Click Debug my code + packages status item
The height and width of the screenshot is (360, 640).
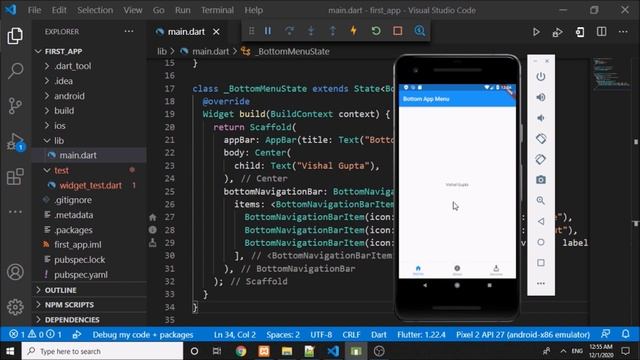point(142,335)
